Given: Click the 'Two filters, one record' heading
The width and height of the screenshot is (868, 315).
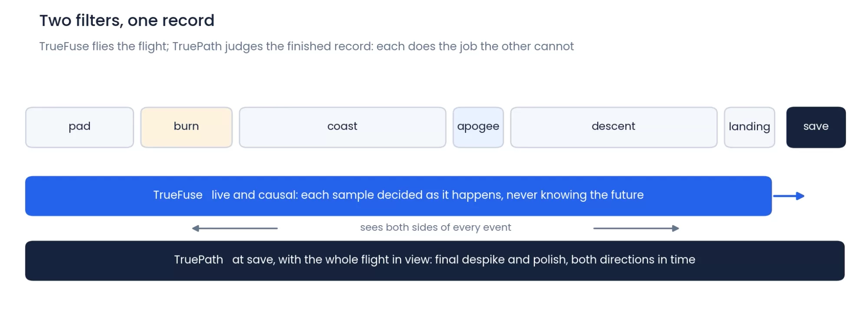Looking at the screenshot, I should (x=127, y=20).
